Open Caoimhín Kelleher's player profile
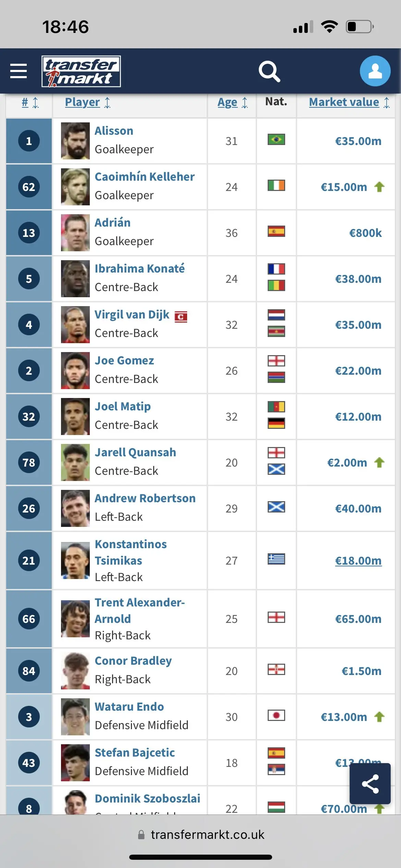 144,177
